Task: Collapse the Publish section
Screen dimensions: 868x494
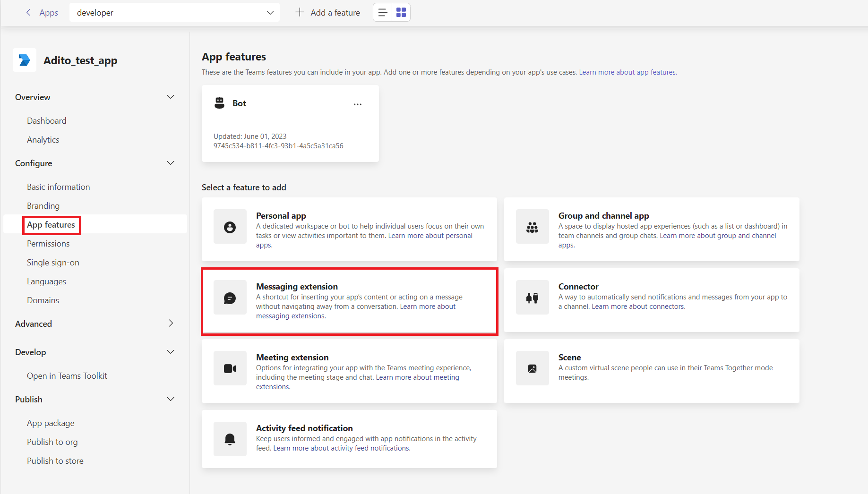Action: (x=171, y=399)
